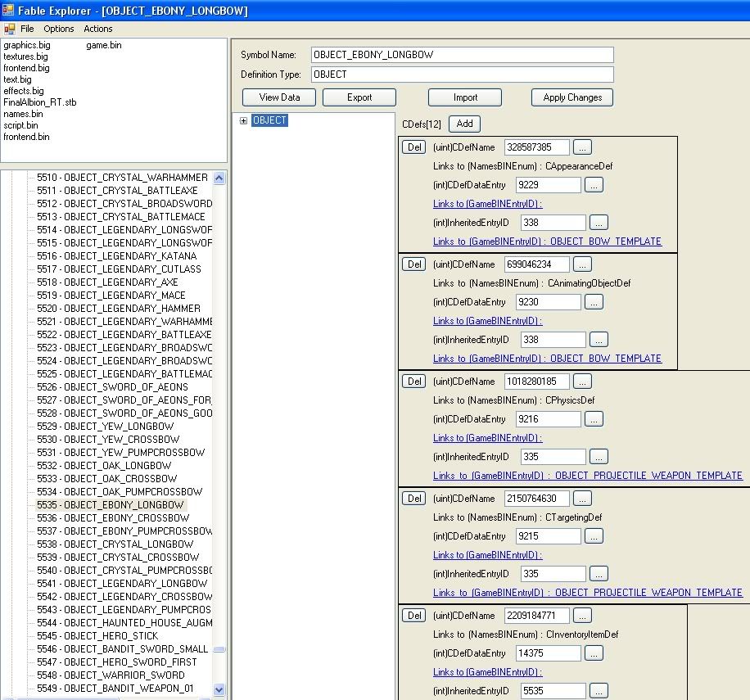Viewport: 750px width, 700px height.
Task: Select 5529 - OBJECT_YEW_LONGBOW tree entry
Action: pos(106,426)
